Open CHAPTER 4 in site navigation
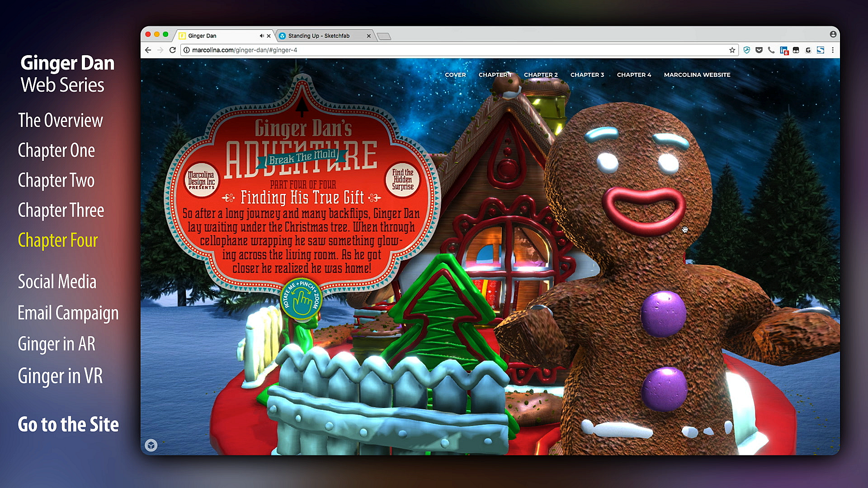The image size is (868, 488). 634,75
